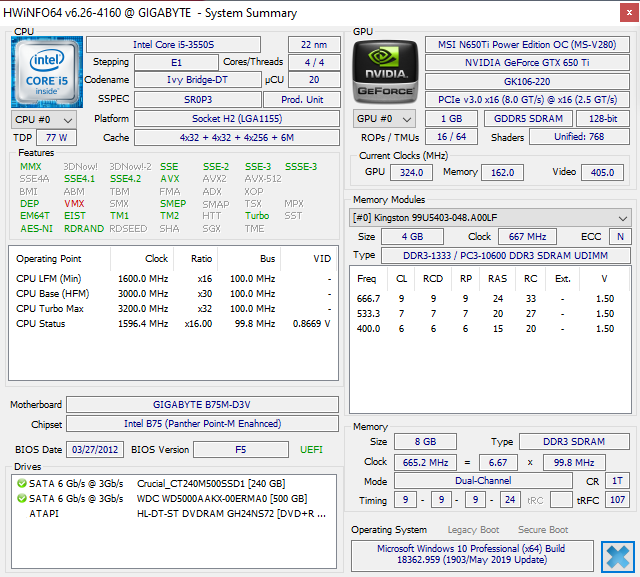Close the System Summary window

629,13
